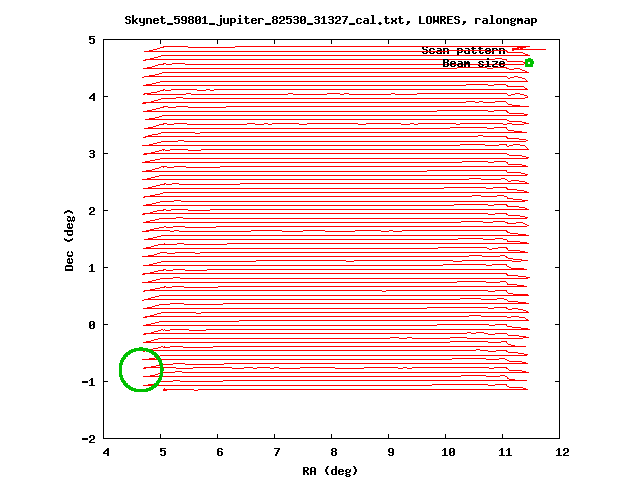Click the RA axis tick label 9
The image size is (640, 480).
click(x=391, y=452)
